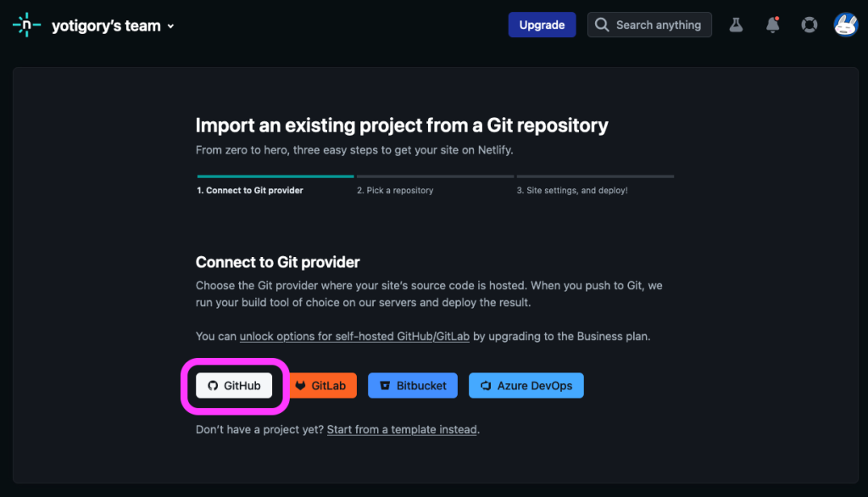Open the support lifebuoy icon
Viewport: 868px width, 497px height.
pos(809,25)
